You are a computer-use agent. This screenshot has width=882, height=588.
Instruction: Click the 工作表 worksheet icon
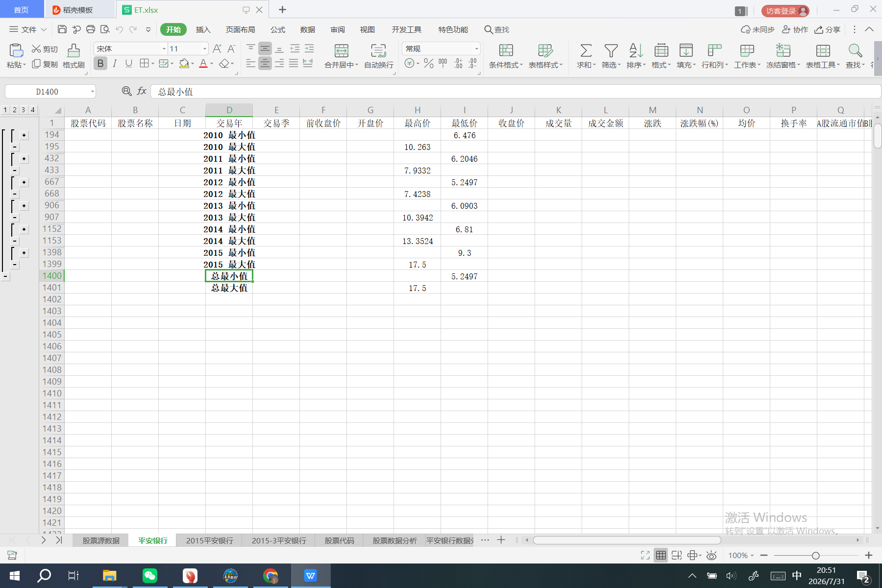click(747, 50)
